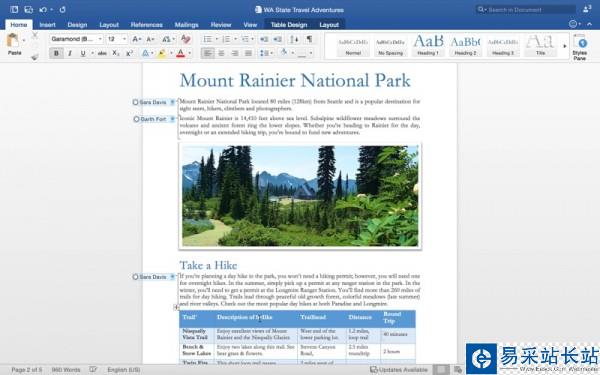Increase font size with large A icon
This screenshot has height=375, width=600.
click(x=136, y=39)
